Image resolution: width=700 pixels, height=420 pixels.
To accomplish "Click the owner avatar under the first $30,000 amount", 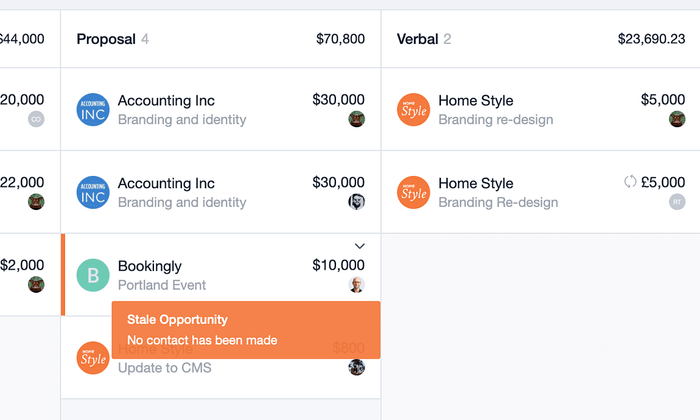I will pyautogui.click(x=356, y=119).
